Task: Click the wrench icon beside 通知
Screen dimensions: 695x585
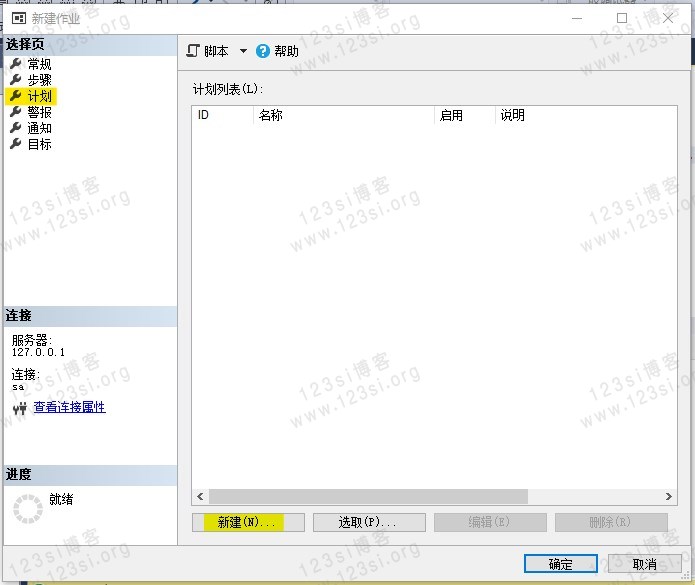Action: [16, 128]
